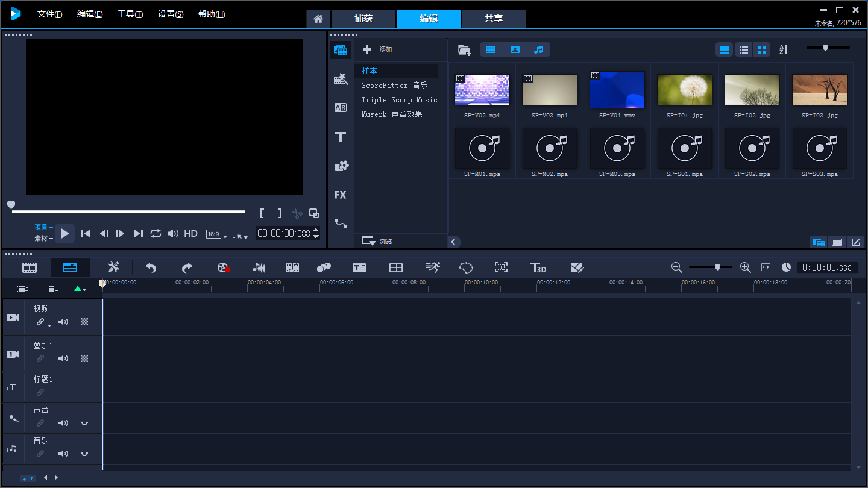868x488 pixels.
Task: Open the Multi-camera/split screen template tool
Action: tap(396, 267)
